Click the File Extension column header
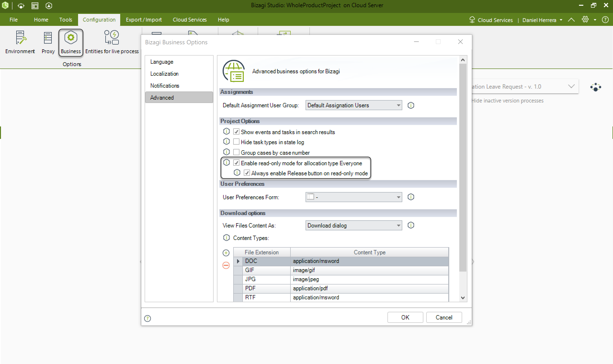 (x=262, y=252)
